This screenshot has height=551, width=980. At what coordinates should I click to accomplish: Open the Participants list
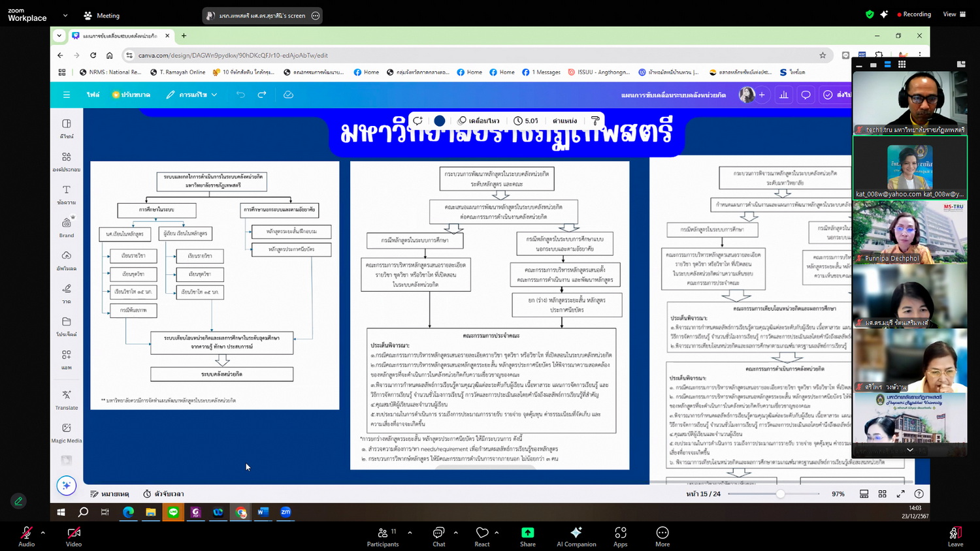[383, 536]
